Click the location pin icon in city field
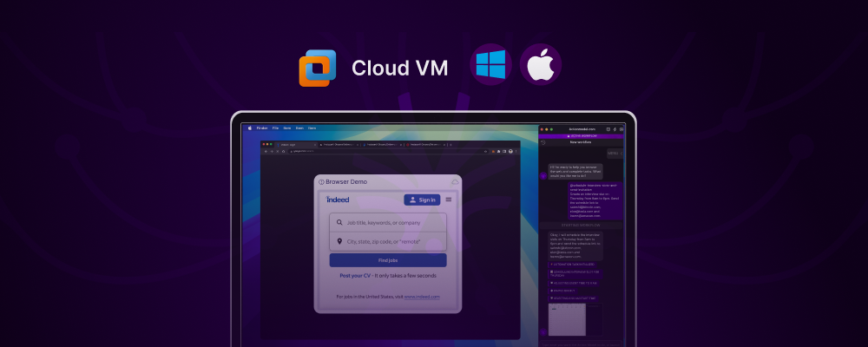Image resolution: width=868 pixels, height=347 pixels. (x=339, y=241)
